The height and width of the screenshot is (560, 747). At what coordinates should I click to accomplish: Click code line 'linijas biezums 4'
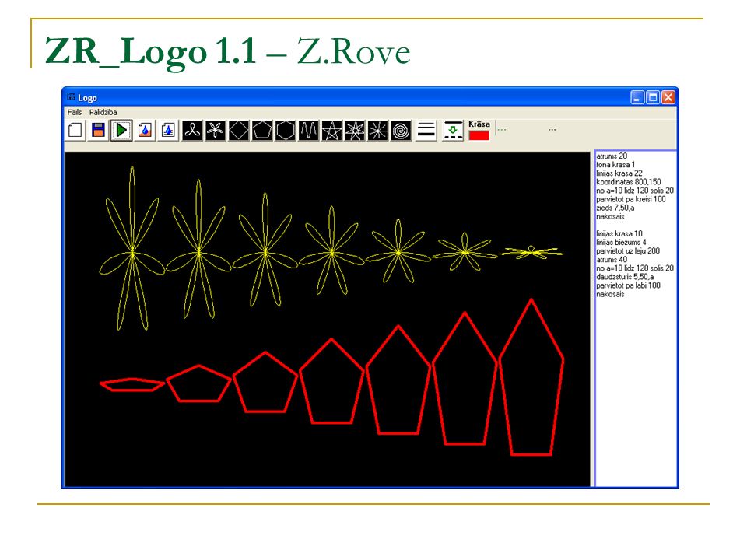coord(621,242)
